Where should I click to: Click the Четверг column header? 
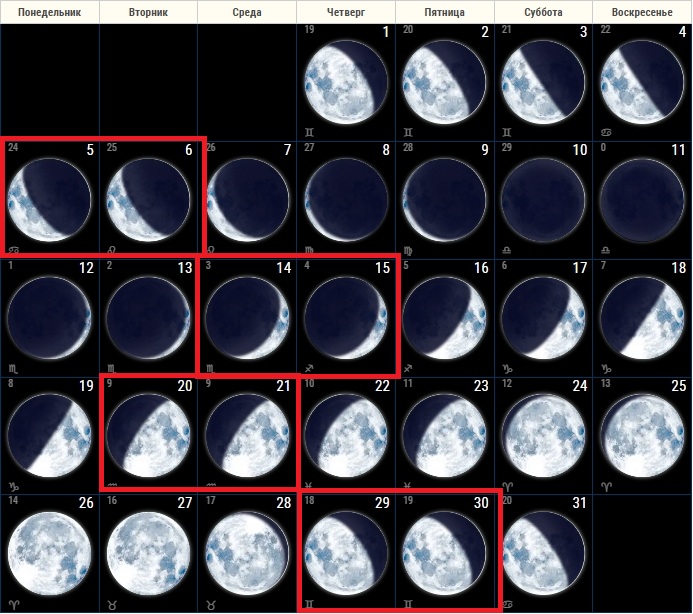click(x=346, y=12)
